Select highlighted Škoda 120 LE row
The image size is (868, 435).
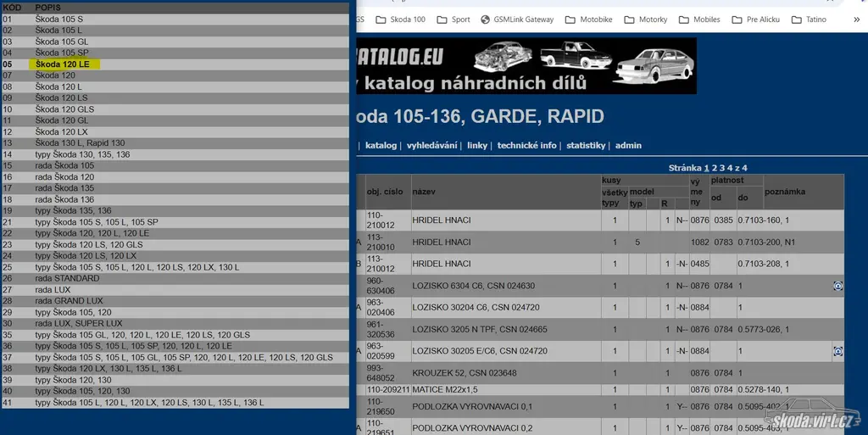pyautogui.click(x=67, y=64)
